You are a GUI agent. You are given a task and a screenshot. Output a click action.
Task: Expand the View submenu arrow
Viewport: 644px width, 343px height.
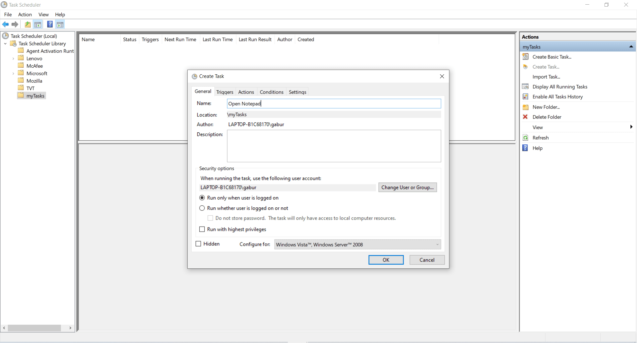(x=631, y=127)
